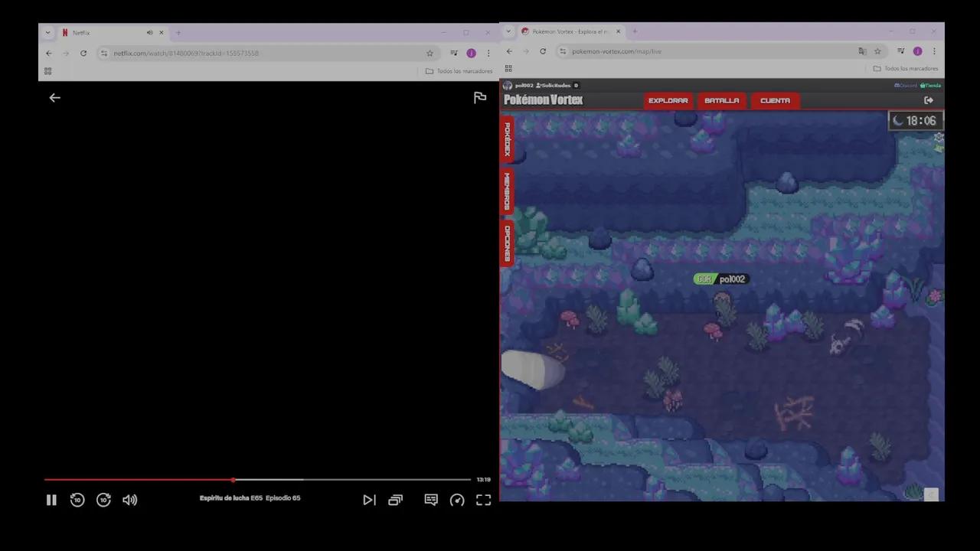The height and width of the screenshot is (551, 980).
Task: Pause the Netflix video playback
Action: pyautogui.click(x=51, y=500)
